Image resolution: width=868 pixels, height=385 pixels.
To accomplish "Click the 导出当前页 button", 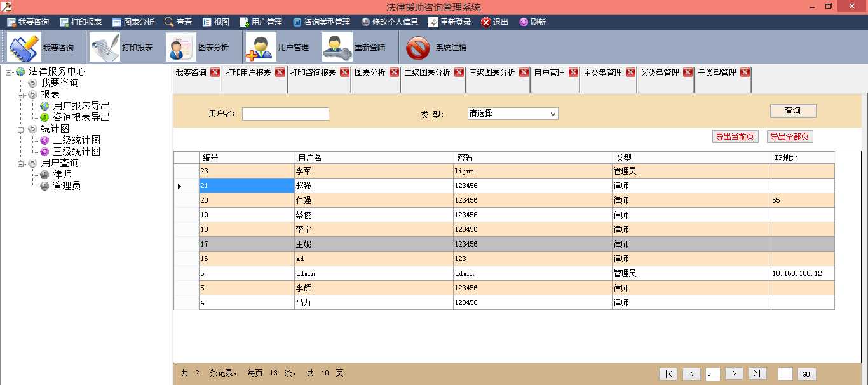I will click(735, 137).
